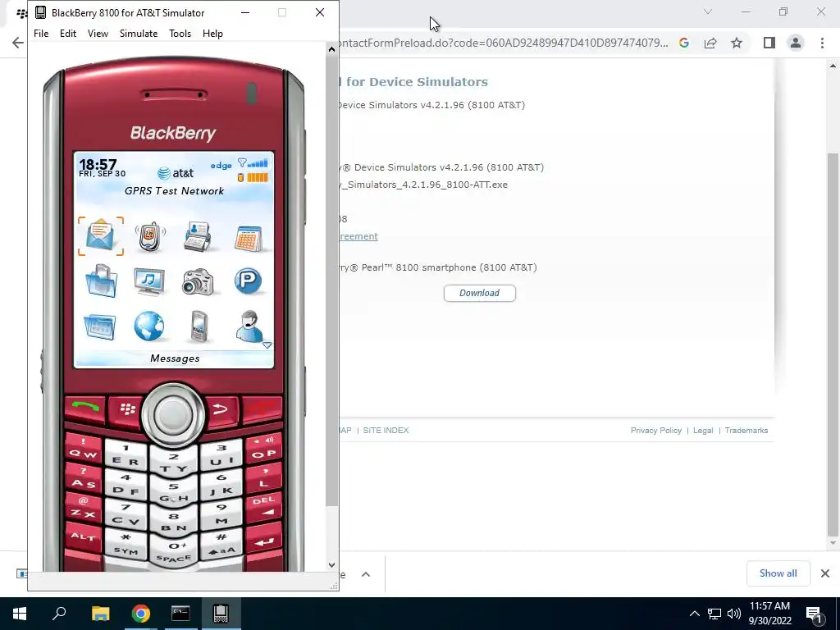The image size is (840, 630).
Task: Launch the Browser globe icon
Action: [x=149, y=326]
